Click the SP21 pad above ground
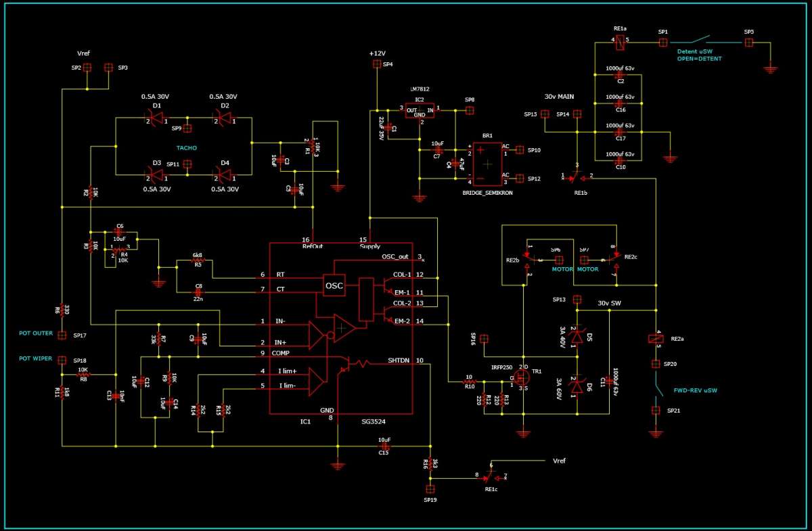The height and width of the screenshot is (531, 812). (x=655, y=410)
